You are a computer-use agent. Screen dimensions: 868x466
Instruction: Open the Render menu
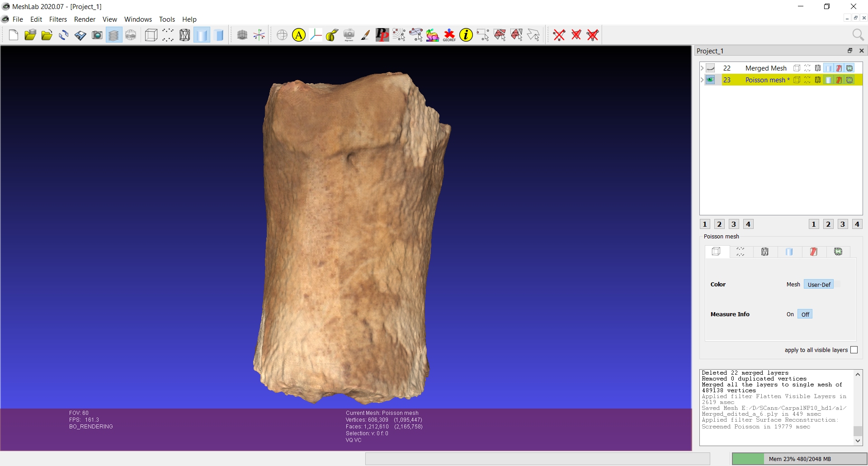click(x=85, y=19)
